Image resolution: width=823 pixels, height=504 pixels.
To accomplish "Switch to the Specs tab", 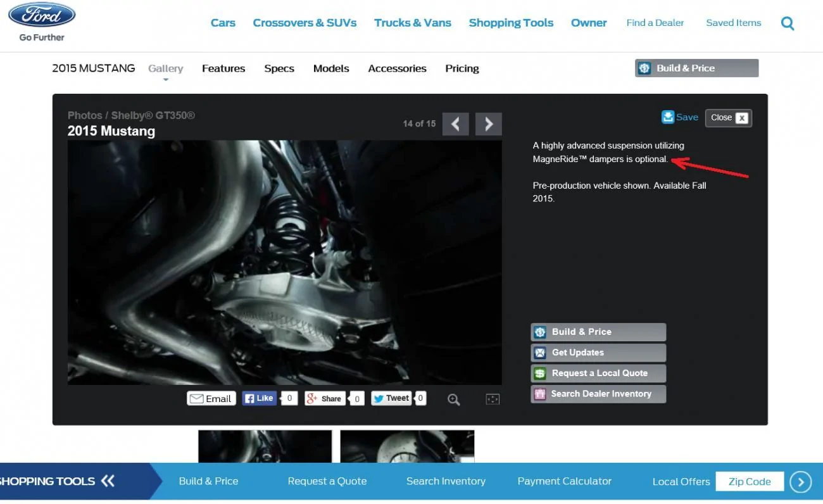I will [x=279, y=68].
